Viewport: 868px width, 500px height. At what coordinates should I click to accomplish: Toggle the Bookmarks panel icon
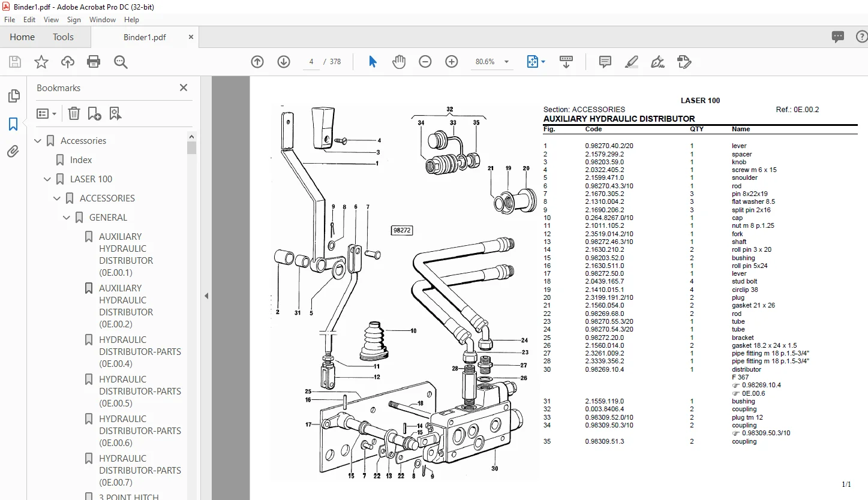[x=13, y=124]
